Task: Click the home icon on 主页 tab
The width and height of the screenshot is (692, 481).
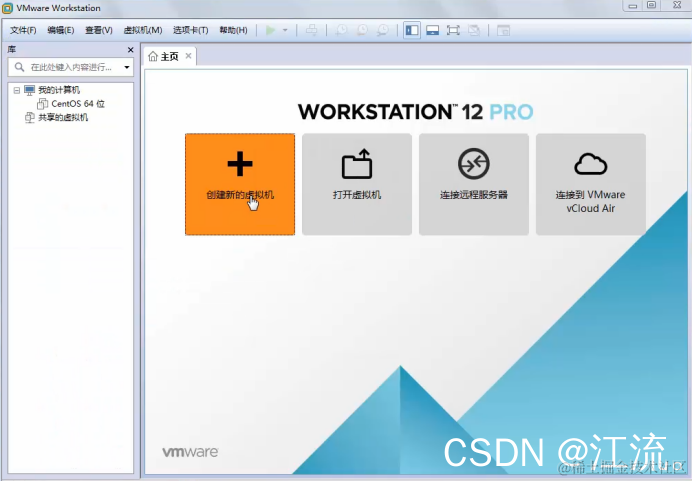Action: point(153,56)
